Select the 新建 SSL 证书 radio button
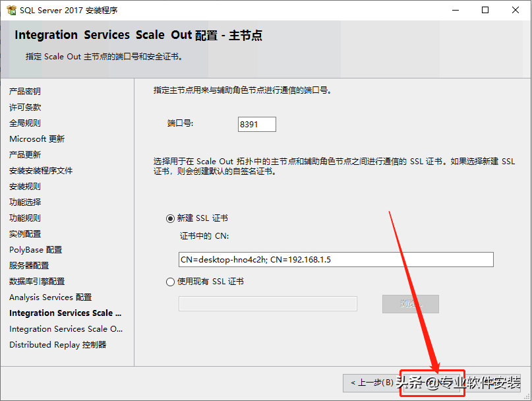532x401 pixels. pyautogui.click(x=171, y=218)
